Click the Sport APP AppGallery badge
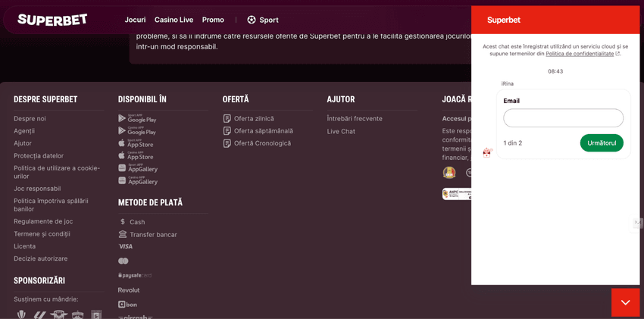This screenshot has width=644, height=319. tap(138, 167)
